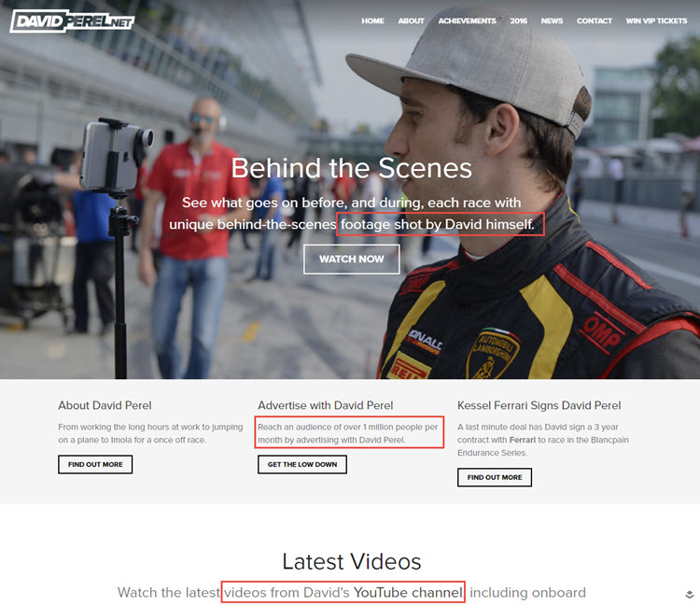Click the Get The Low Down button
The image size is (700, 606).
301,464
